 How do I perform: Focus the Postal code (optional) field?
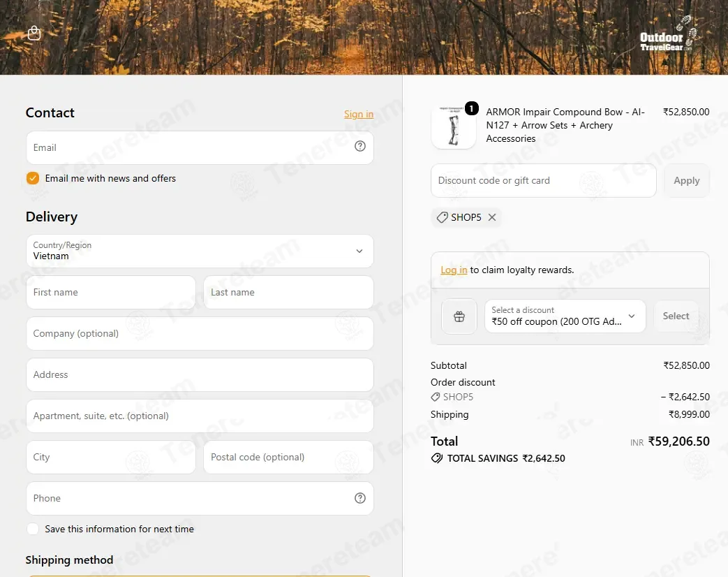288,457
